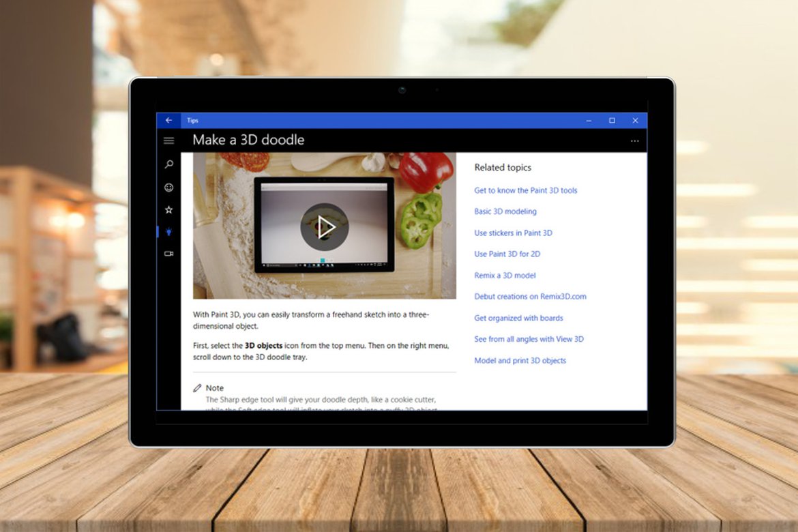
Task: Open "Get to know the Paint 3D tools" link
Action: pos(526,190)
